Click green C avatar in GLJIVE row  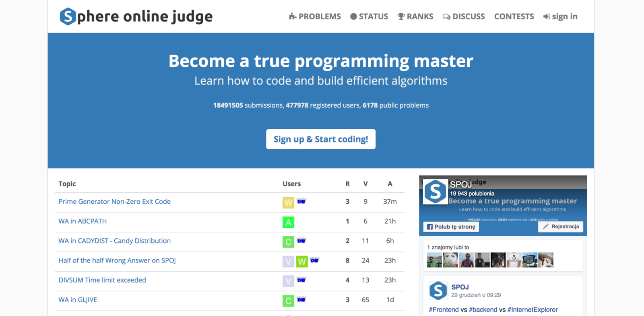point(288,301)
